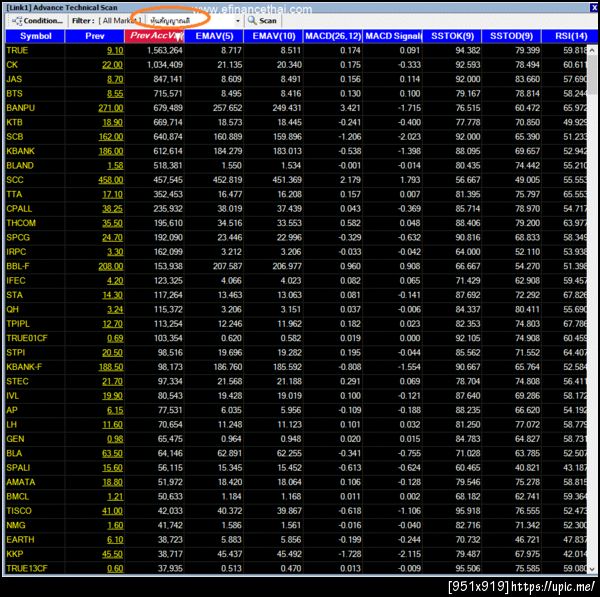
Task: Select the STA symbol
Action: [14, 295]
